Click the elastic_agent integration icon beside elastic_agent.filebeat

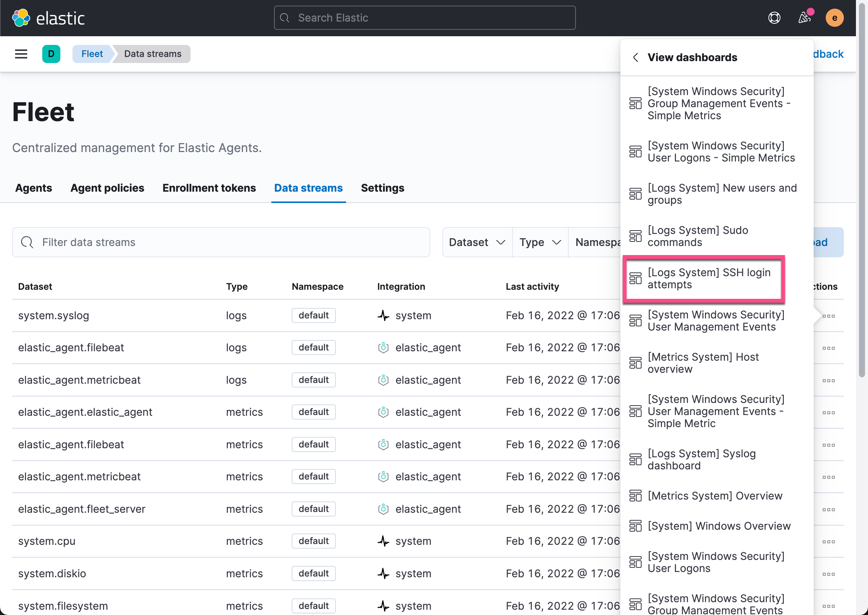coord(383,347)
